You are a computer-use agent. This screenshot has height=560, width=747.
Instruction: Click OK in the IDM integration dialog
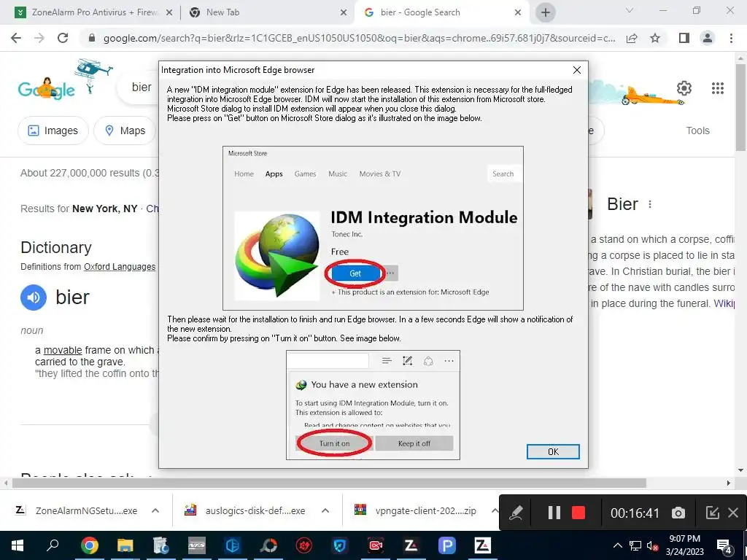point(553,451)
